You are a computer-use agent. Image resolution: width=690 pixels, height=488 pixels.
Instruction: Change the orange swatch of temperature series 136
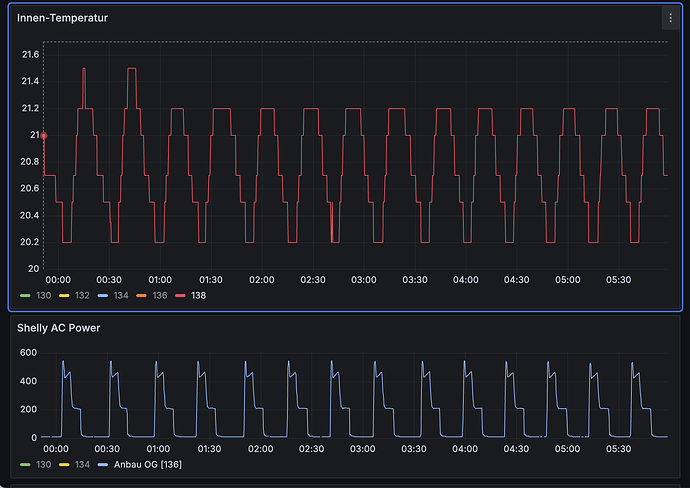pyautogui.click(x=142, y=296)
